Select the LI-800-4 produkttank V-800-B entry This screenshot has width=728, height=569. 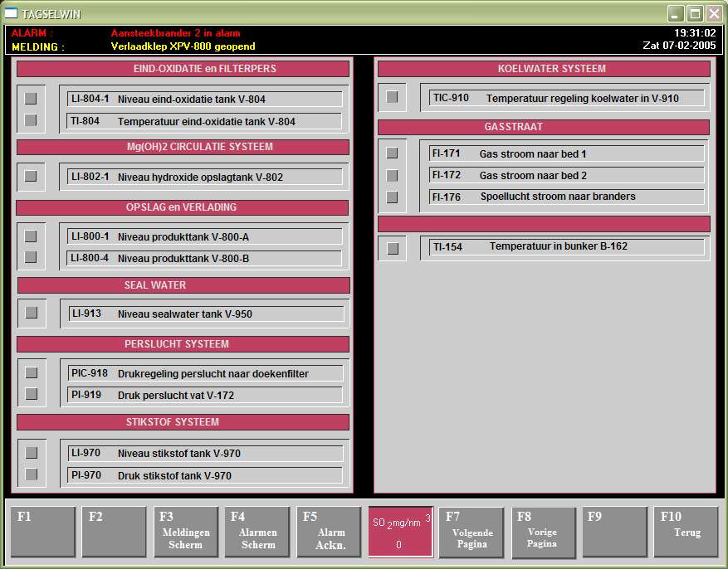pos(204,258)
